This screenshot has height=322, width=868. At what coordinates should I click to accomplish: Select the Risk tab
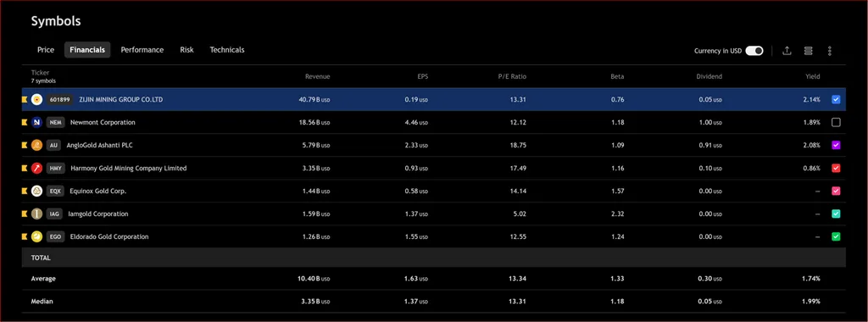click(x=186, y=50)
